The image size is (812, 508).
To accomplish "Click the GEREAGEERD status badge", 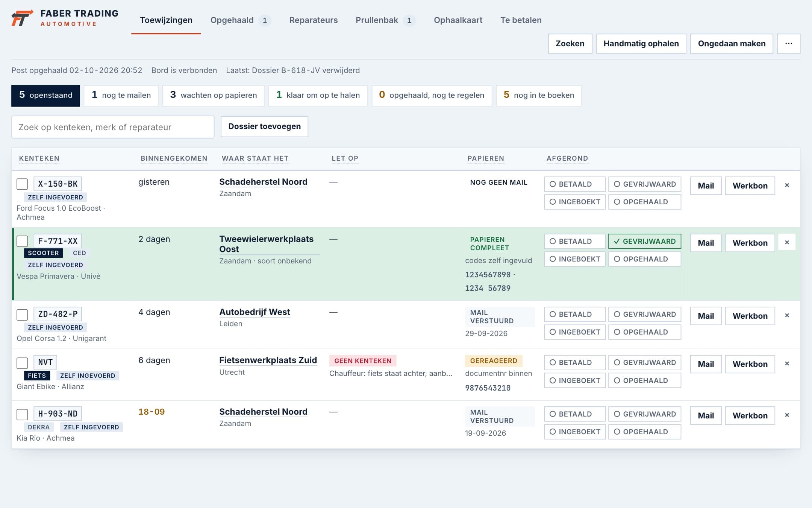I will 494,361.
